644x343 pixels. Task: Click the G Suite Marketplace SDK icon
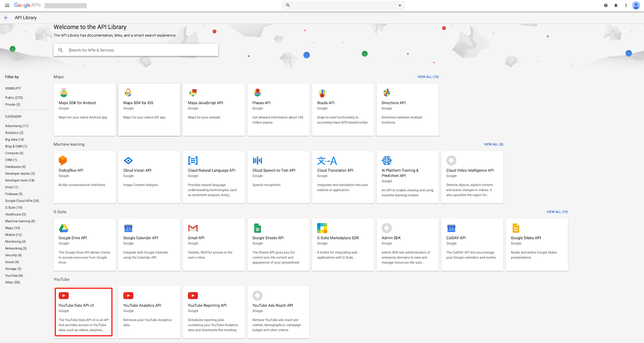click(x=322, y=228)
